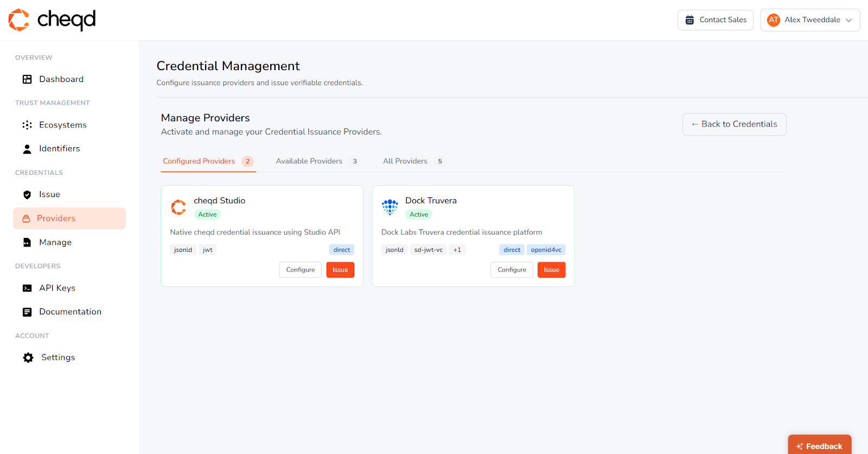The height and width of the screenshot is (454, 868).
Task: Click the Providers sidebar item
Action: (x=69, y=218)
